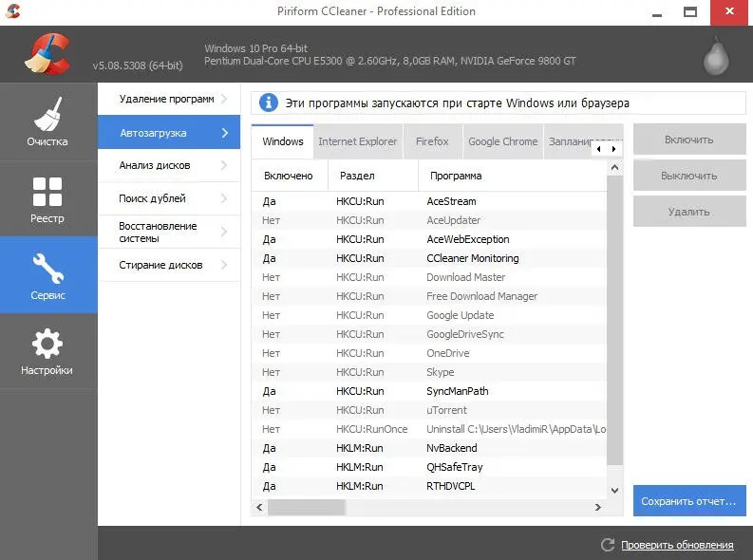
Task: Click chevron next to Удаление программ
Action: click(224, 99)
